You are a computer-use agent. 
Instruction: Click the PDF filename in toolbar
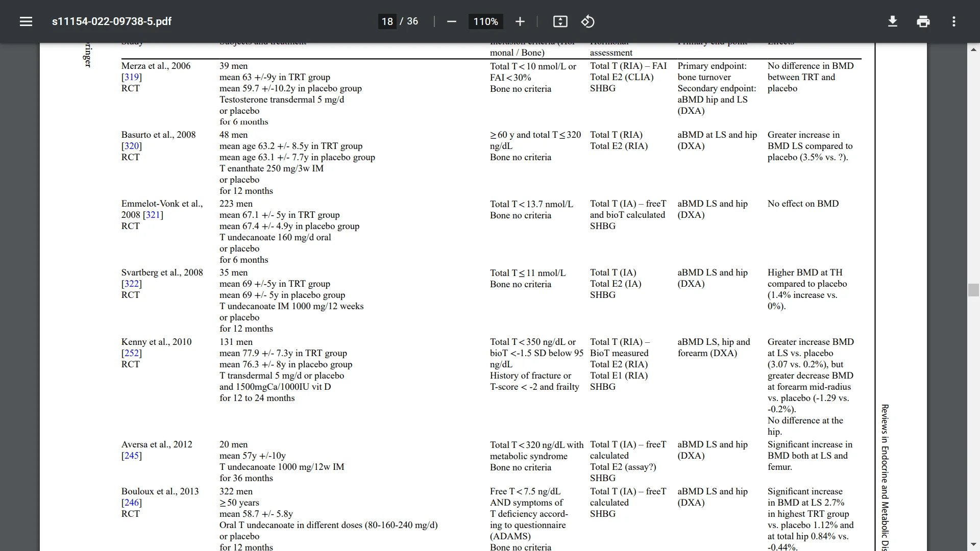112,21
